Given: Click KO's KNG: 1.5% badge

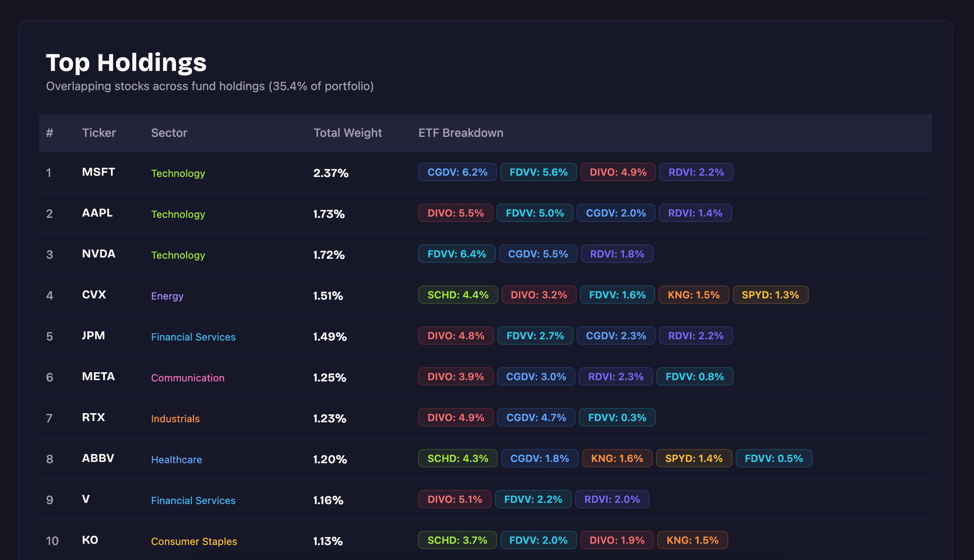Looking at the screenshot, I should pyautogui.click(x=692, y=540).
